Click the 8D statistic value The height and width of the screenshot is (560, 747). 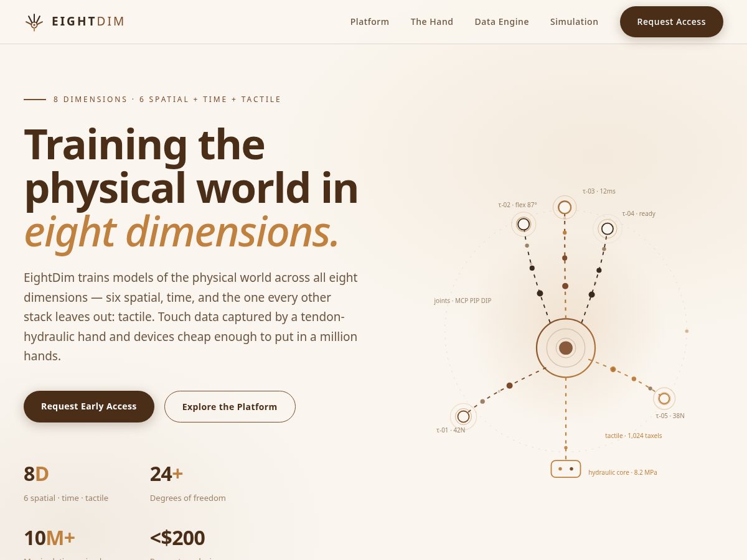tap(36, 474)
